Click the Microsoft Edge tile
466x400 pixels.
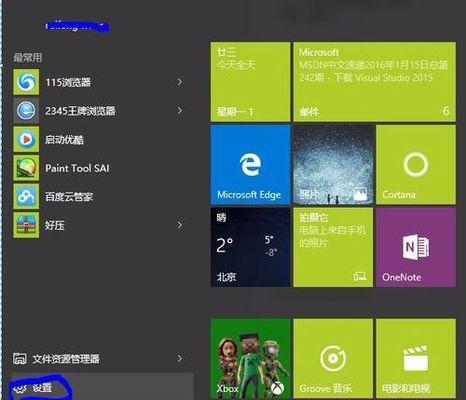coord(250,164)
